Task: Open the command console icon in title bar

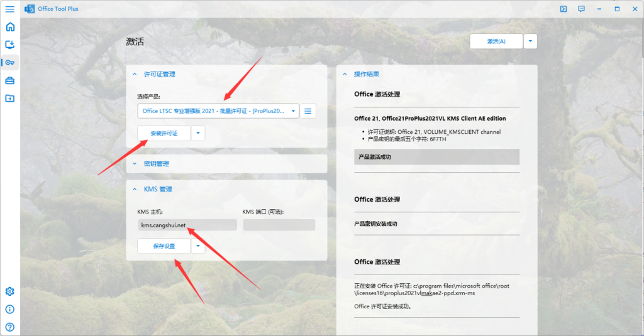Action: click(563, 9)
